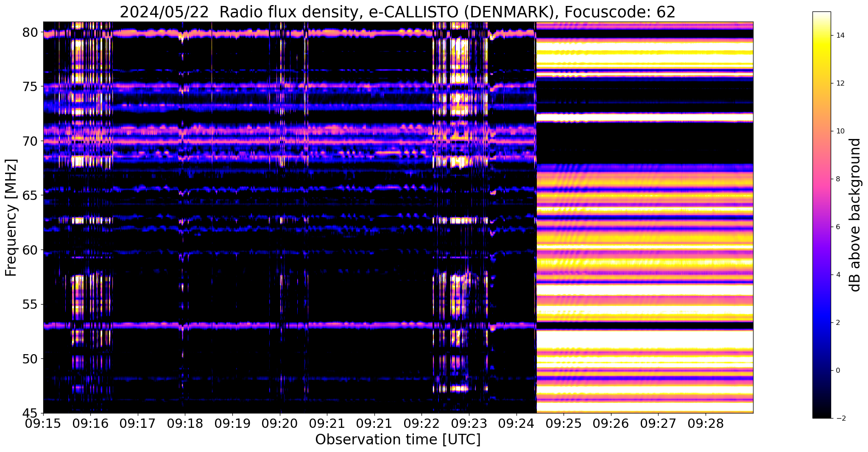
Task: Click the 09:19 time tick label
Action: (x=232, y=423)
